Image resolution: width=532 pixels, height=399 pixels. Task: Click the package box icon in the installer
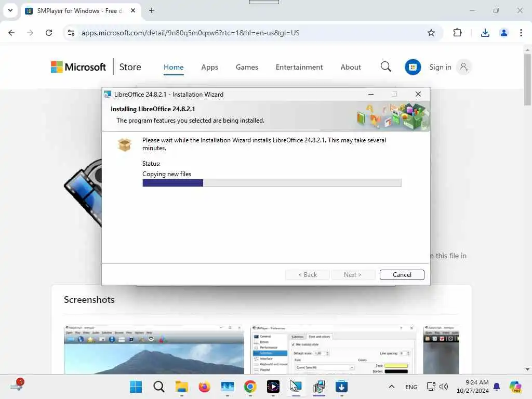pos(125,145)
